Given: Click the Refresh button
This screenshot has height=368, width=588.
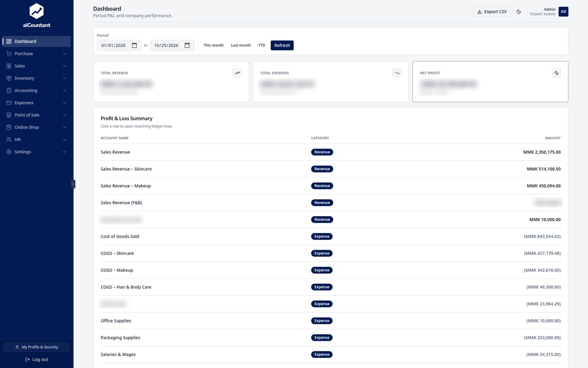Looking at the screenshot, I should point(282,46).
